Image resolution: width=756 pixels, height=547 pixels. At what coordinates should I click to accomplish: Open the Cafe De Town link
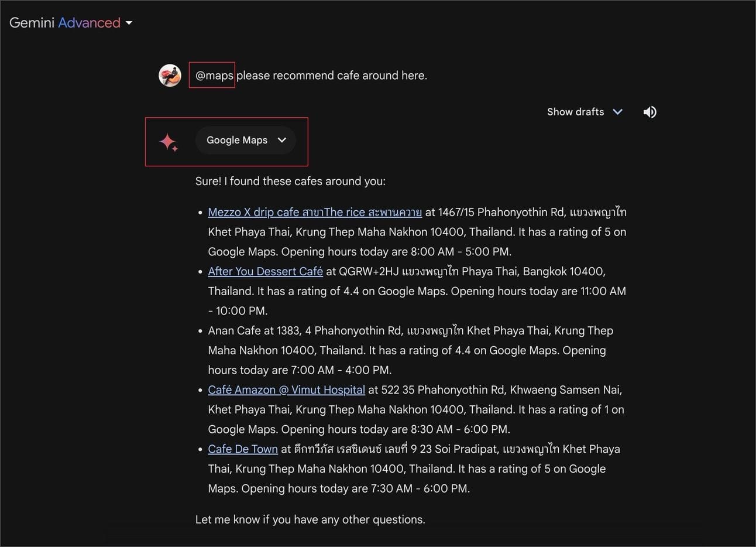(243, 449)
